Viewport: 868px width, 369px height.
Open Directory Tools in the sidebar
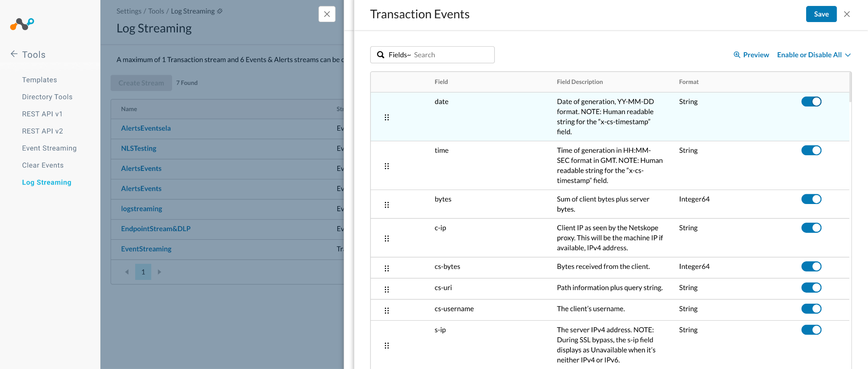tap(47, 97)
